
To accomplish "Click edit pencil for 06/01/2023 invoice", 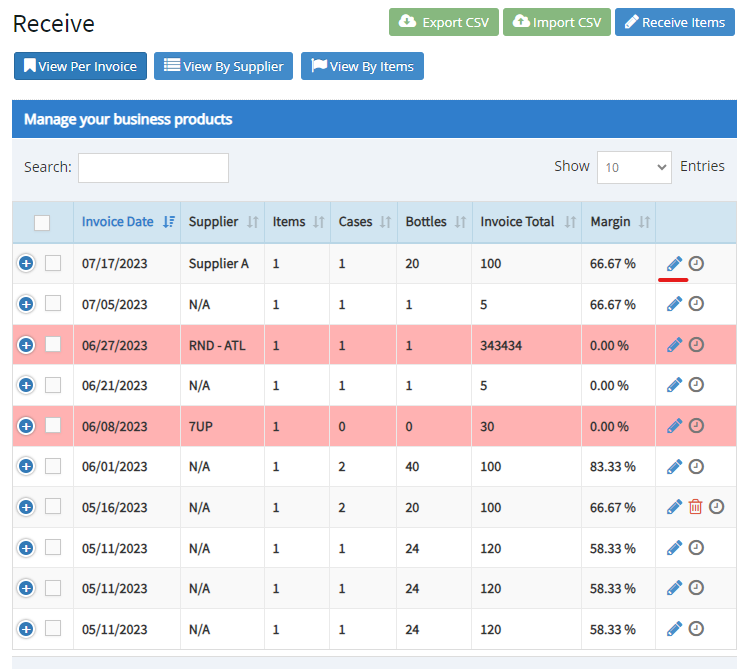I will point(674,467).
